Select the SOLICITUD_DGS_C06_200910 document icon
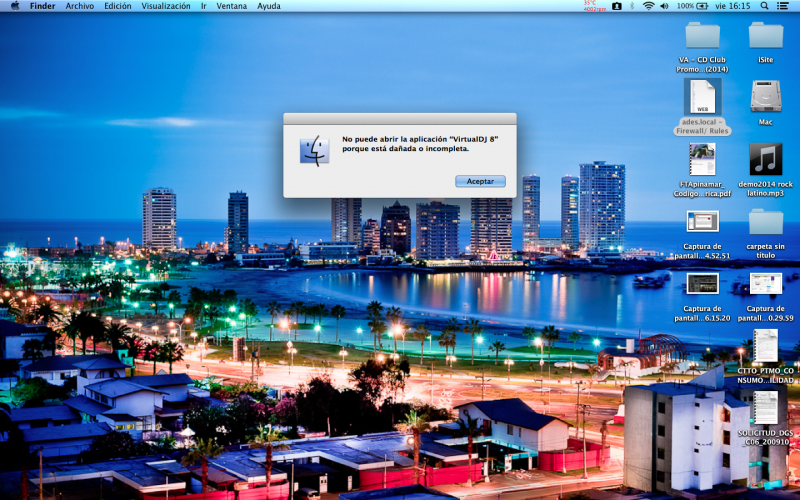Screen dimensions: 800x500 click(766, 408)
